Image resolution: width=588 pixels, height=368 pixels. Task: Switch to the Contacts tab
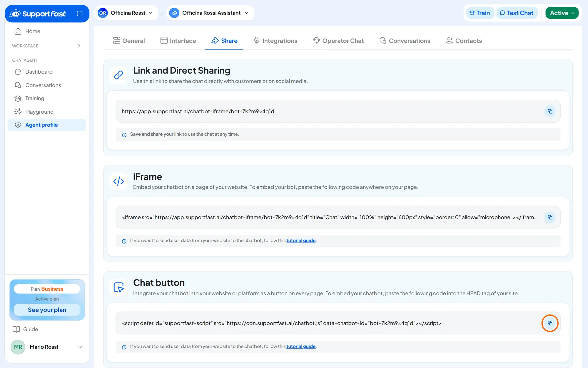[x=464, y=41]
